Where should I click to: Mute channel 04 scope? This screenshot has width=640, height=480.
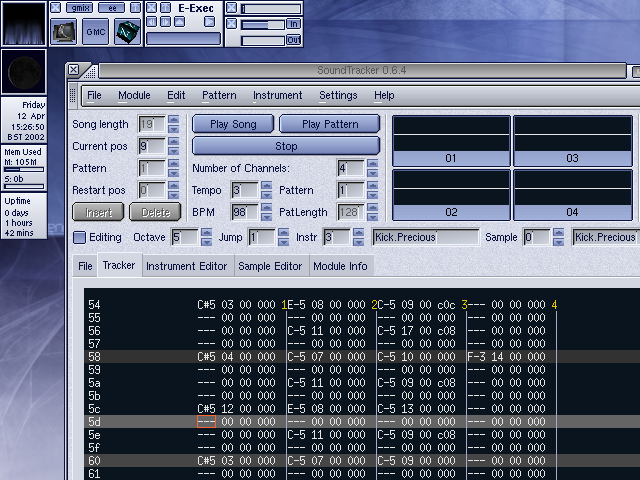(x=573, y=195)
